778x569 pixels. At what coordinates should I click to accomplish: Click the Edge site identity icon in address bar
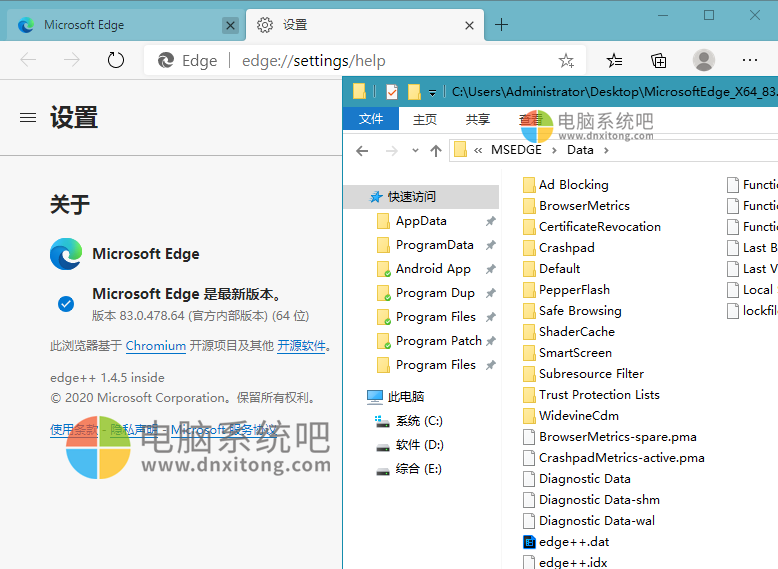(x=166, y=61)
